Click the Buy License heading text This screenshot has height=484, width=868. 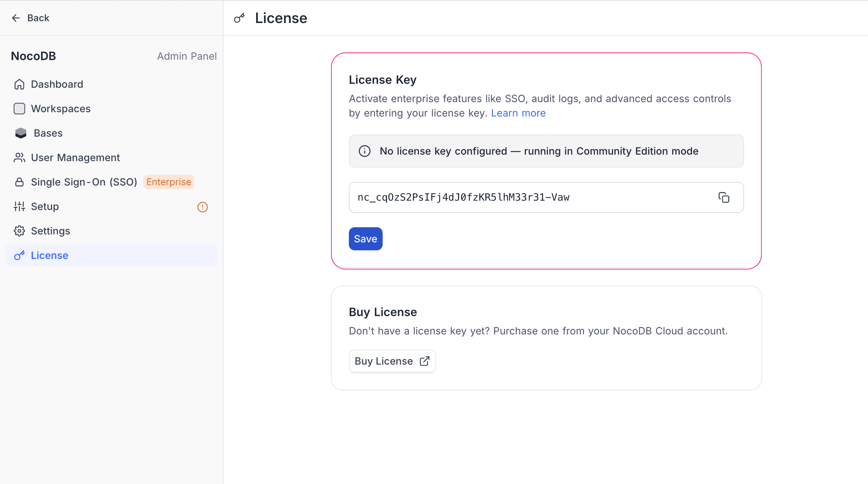click(383, 312)
